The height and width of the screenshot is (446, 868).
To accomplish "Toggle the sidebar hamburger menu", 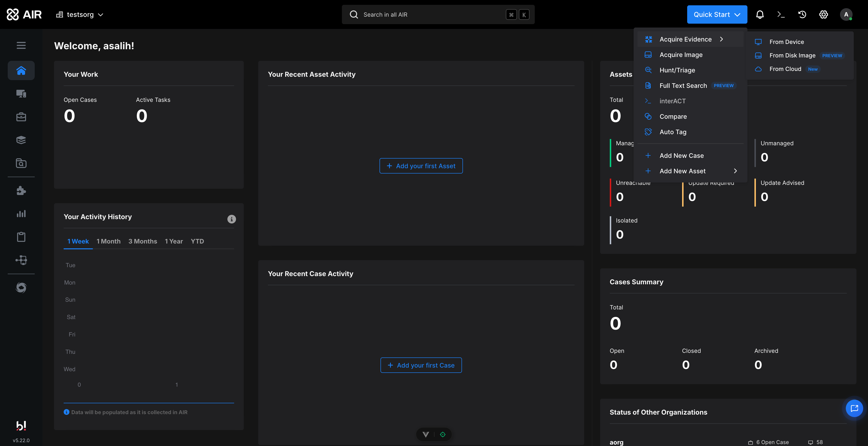I will tap(21, 45).
